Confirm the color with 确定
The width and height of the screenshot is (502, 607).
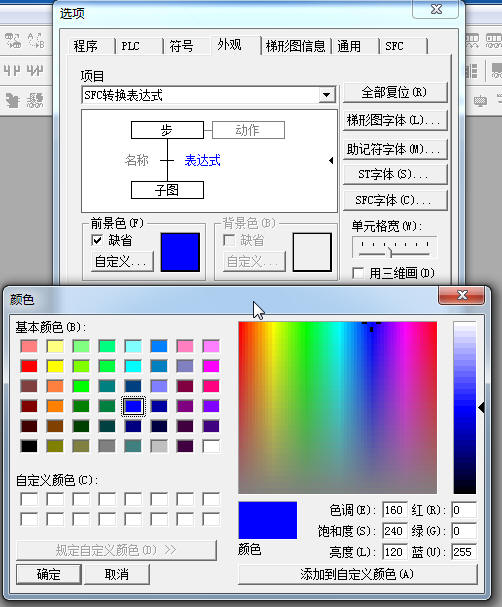(49, 574)
